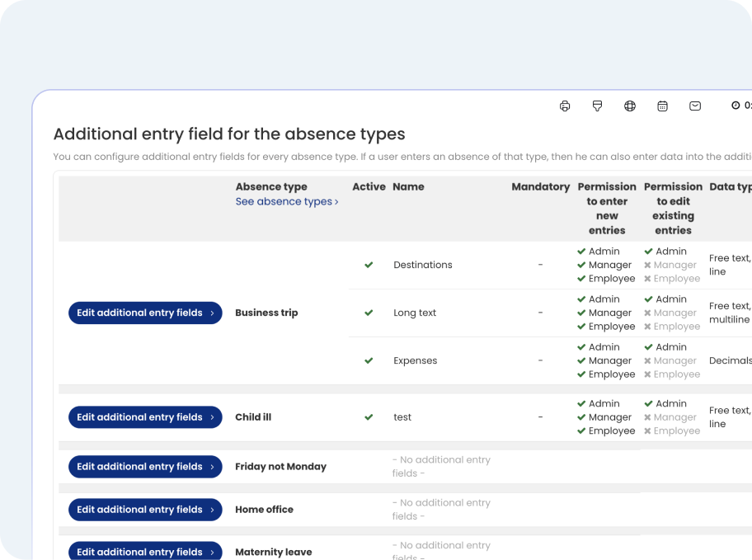Edit additional entry fields for Friday not Monday
This screenshot has width=752, height=560.
[145, 467]
